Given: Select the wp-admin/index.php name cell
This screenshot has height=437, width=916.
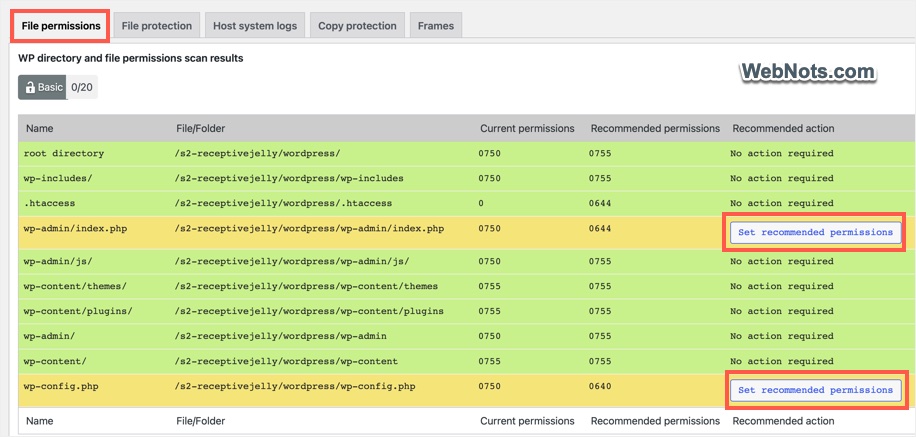Looking at the screenshot, I should click(x=75, y=228).
